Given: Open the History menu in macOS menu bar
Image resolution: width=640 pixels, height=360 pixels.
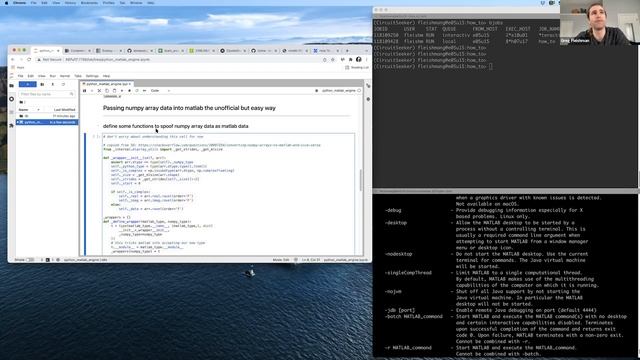Looking at the screenshot, I should point(70,3).
